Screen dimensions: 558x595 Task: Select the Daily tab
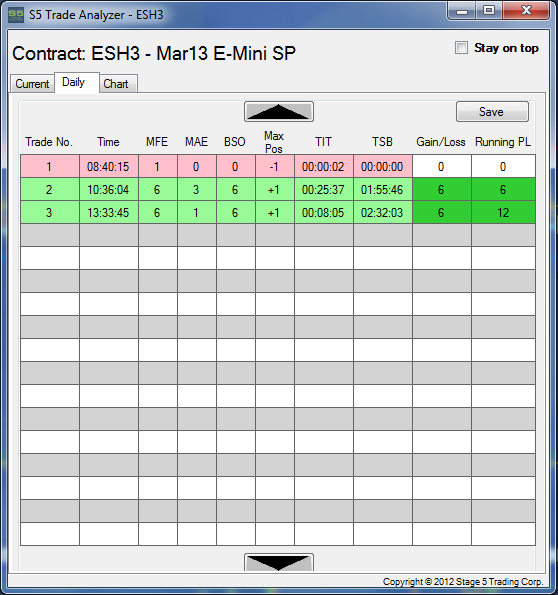tap(77, 82)
